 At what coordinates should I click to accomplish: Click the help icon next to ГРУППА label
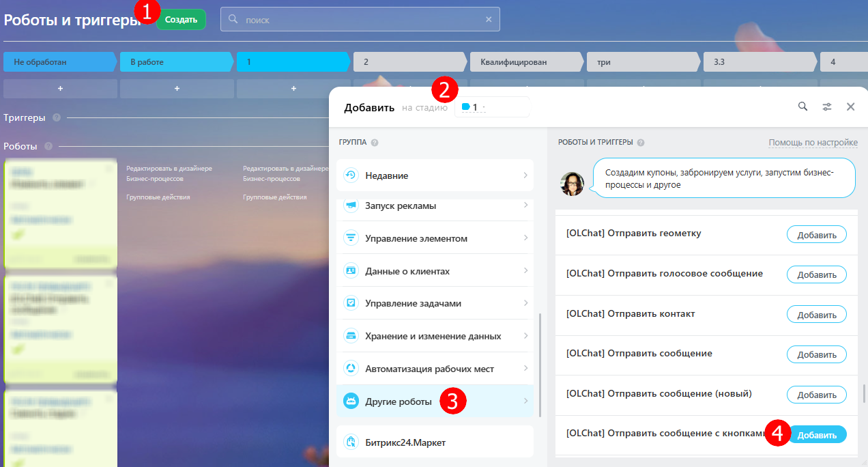375,143
